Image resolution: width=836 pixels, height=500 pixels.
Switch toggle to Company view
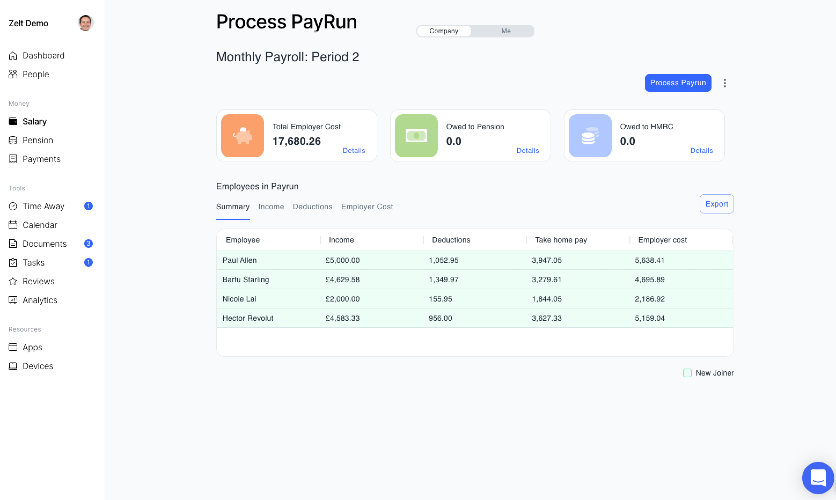pyautogui.click(x=444, y=31)
